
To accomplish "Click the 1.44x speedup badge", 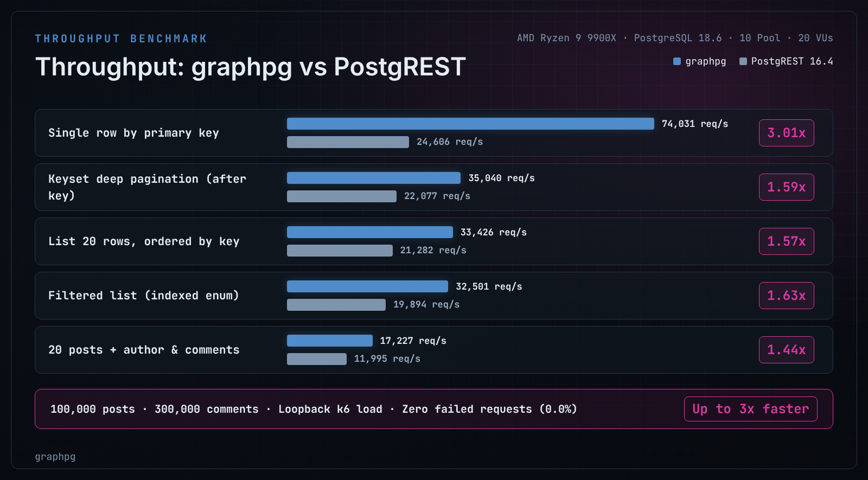I will pos(787,350).
